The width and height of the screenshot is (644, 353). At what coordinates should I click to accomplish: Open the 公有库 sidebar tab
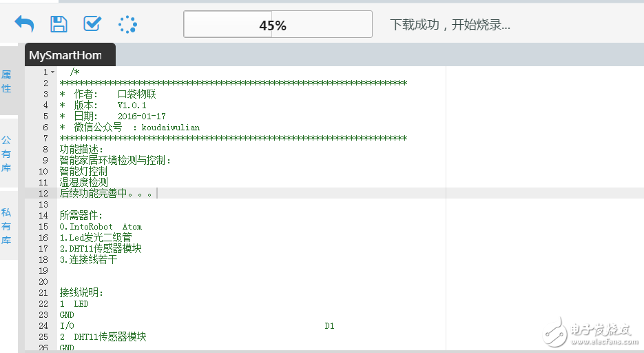pos(6,154)
